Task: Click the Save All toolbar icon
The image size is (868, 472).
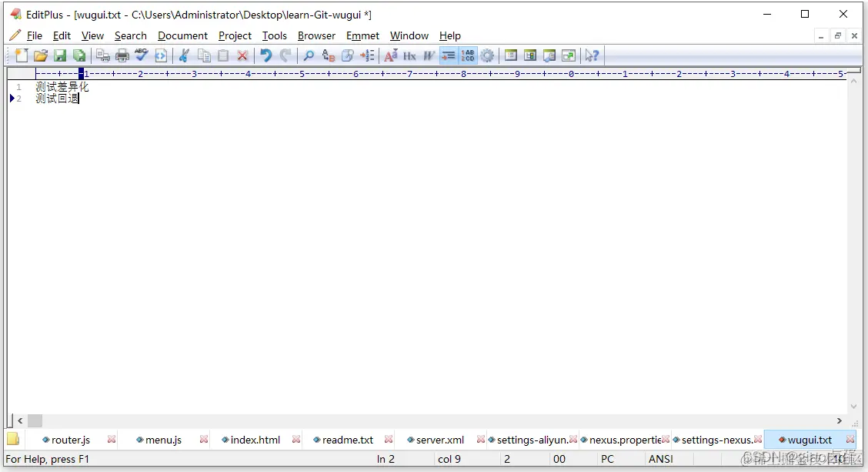Action: [x=80, y=55]
